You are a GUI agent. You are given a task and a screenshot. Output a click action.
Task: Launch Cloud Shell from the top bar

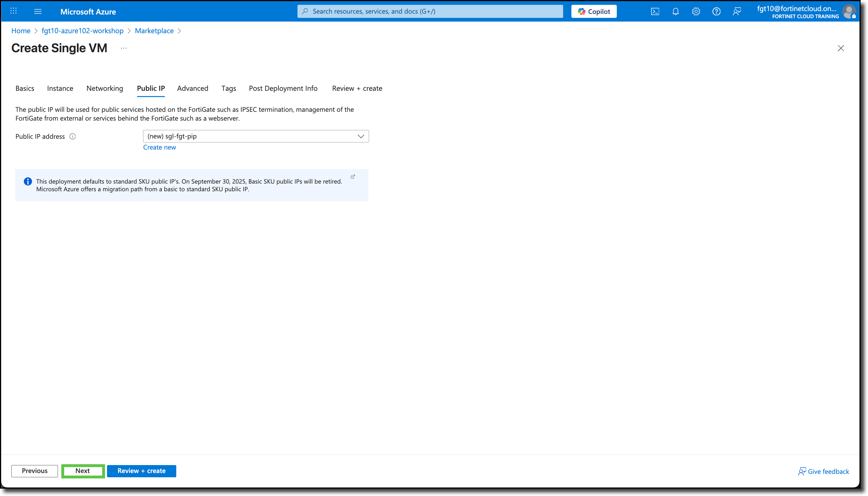click(655, 11)
